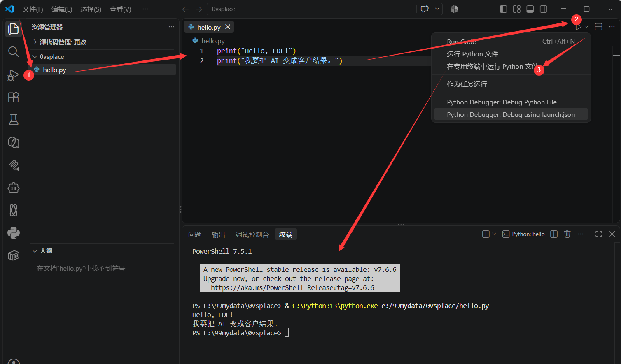This screenshot has height=364, width=621.
Task: Toggle the secondary side bar layout
Action: click(544, 9)
